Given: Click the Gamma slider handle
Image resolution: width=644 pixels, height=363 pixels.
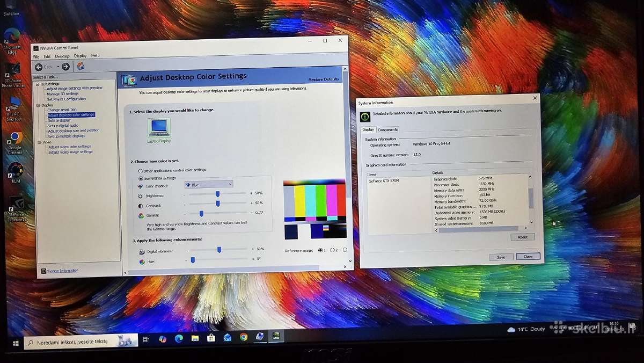Looking at the screenshot, I should pyautogui.click(x=201, y=214).
